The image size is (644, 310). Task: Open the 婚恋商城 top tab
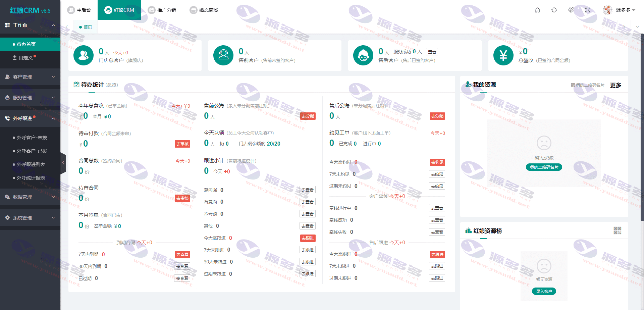pos(204,10)
